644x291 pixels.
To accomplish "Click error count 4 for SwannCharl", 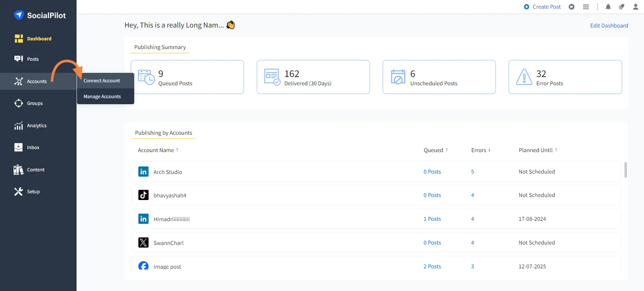I will tap(472, 243).
